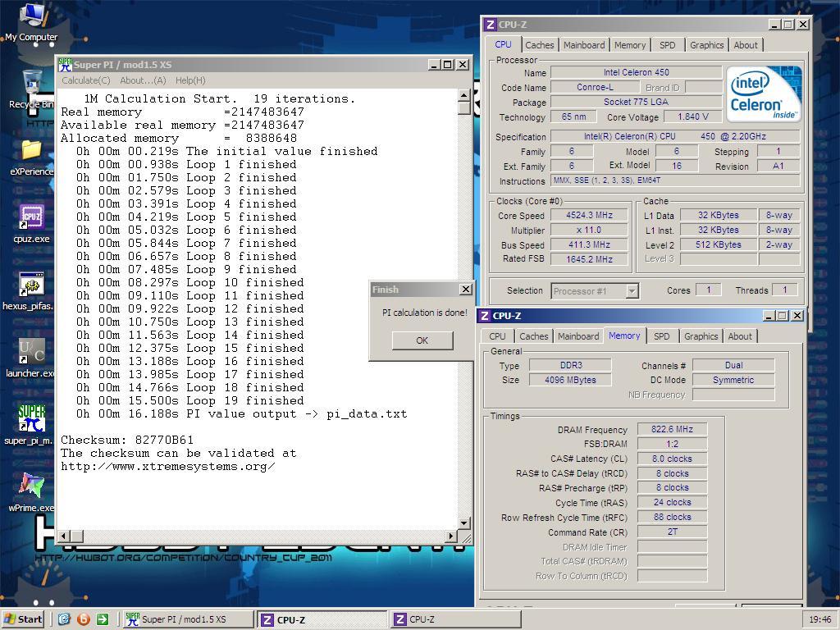Minimize the Super PI window
Image resolution: width=840 pixels, height=630 pixels.
tap(435, 65)
